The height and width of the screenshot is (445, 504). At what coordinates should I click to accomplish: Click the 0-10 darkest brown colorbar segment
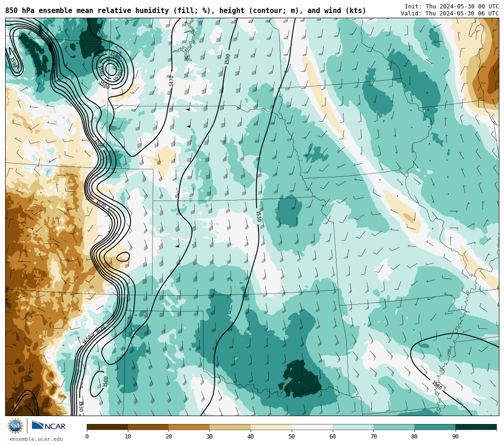pos(107,427)
